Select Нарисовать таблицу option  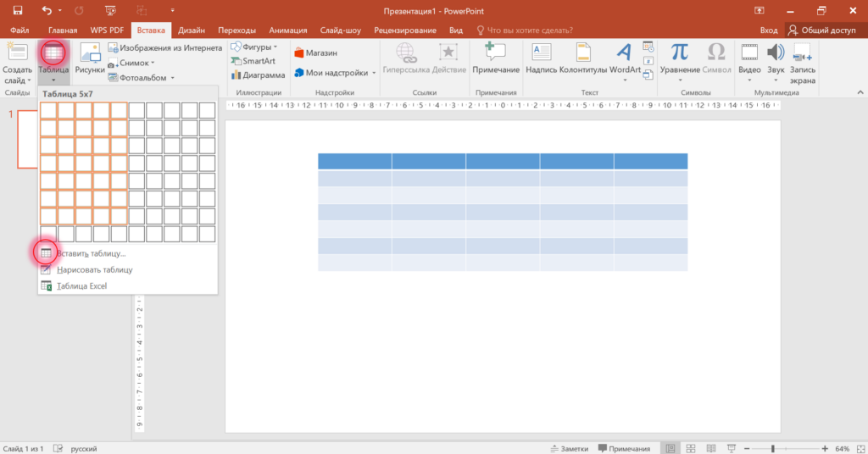(x=127, y=270)
